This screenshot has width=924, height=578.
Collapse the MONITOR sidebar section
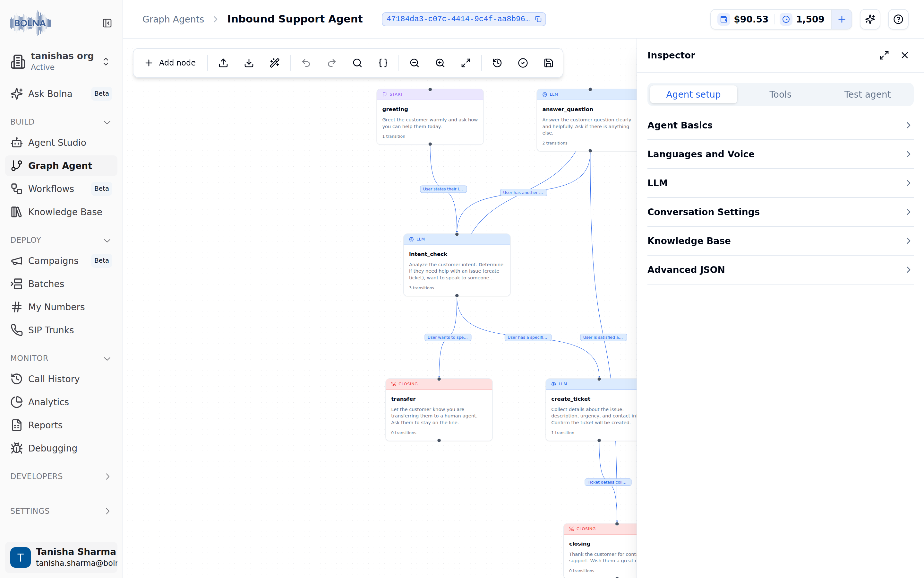coord(61,358)
